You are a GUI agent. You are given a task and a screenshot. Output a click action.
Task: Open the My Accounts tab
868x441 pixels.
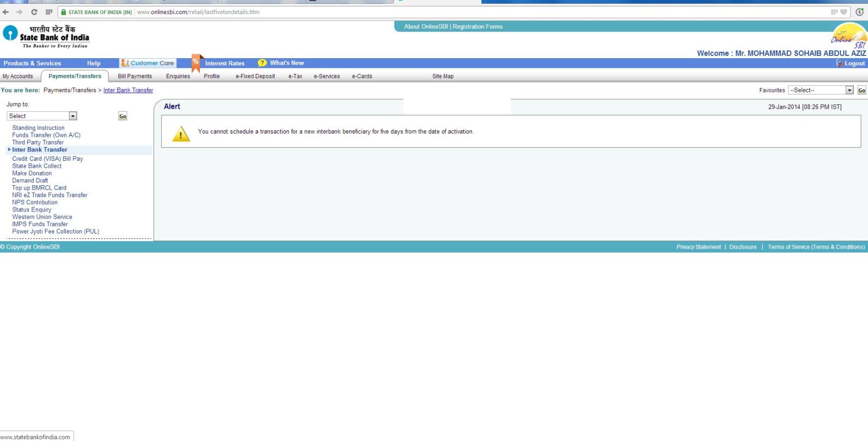pos(18,77)
